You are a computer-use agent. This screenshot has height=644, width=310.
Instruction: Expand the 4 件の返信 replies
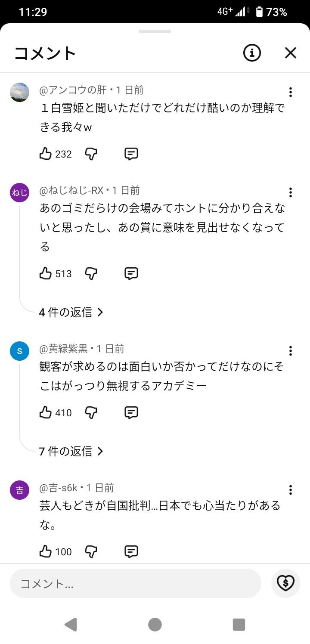point(71,312)
